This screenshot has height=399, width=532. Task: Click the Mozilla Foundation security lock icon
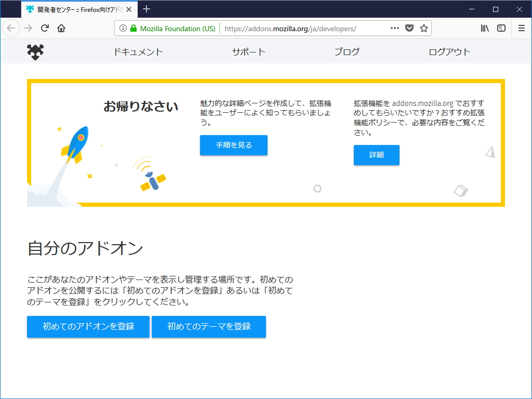pyautogui.click(x=132, y=28)
